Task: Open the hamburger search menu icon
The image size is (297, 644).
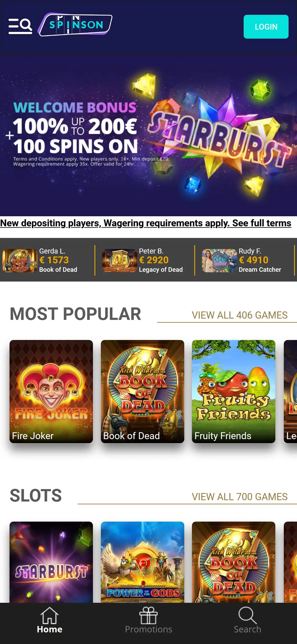Action: 20,26
